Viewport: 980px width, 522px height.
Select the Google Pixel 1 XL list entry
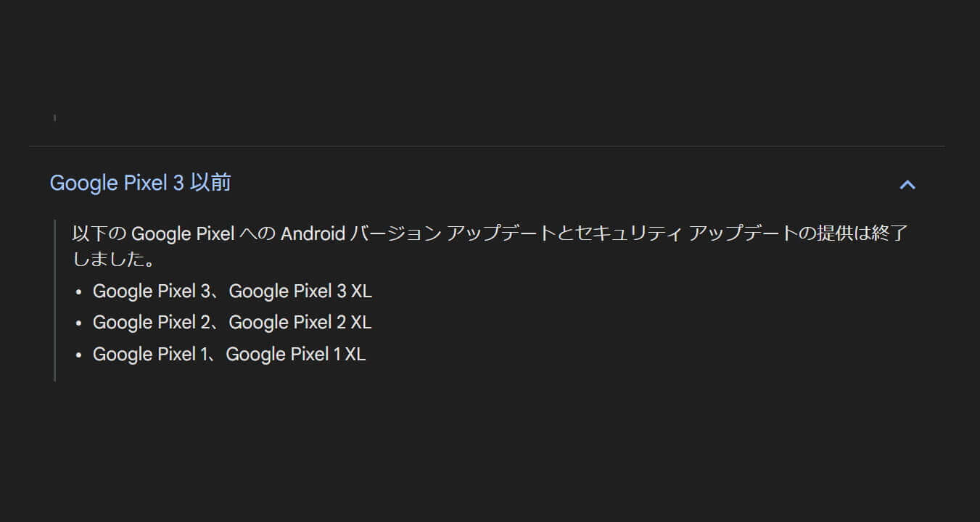[x=296, y=354]
